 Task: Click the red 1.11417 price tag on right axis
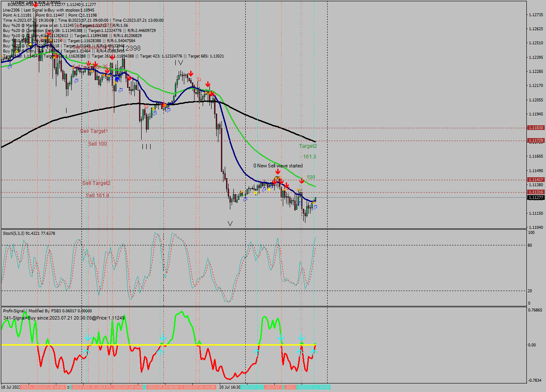pyautogui.click(x=536, y=179)
